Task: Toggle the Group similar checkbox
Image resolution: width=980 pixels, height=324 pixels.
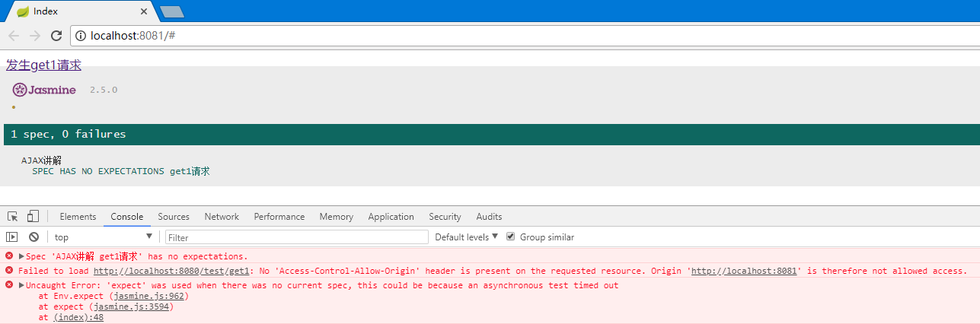Action: point(511,237)
